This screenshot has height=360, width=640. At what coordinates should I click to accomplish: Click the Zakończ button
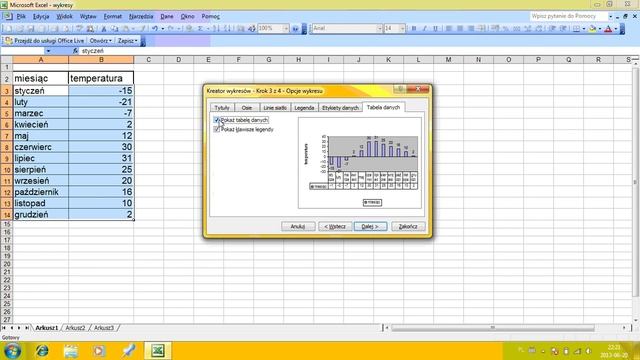(408, 226)
